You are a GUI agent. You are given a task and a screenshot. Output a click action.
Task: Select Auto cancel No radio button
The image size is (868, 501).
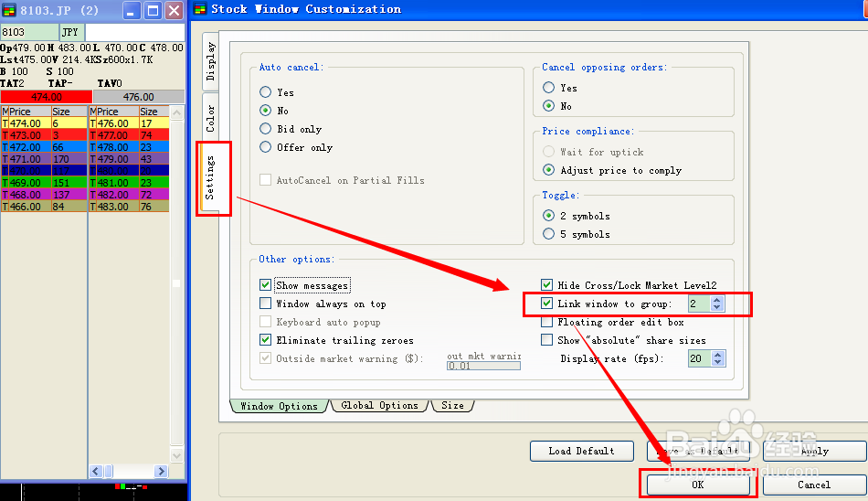[266, 111]
